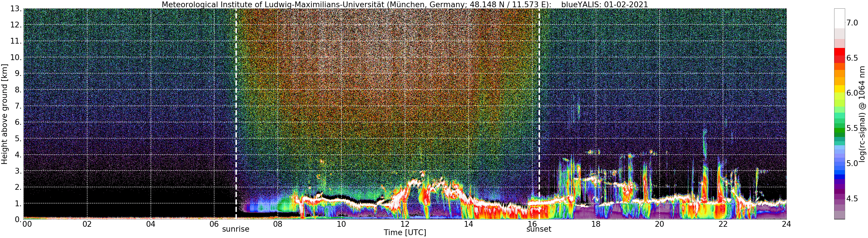Image resolution: width=868 pixels, height=238 pixels.
Task: Click the time axis tick label 16
Action: pyautogui.click(x=532, y=224)
